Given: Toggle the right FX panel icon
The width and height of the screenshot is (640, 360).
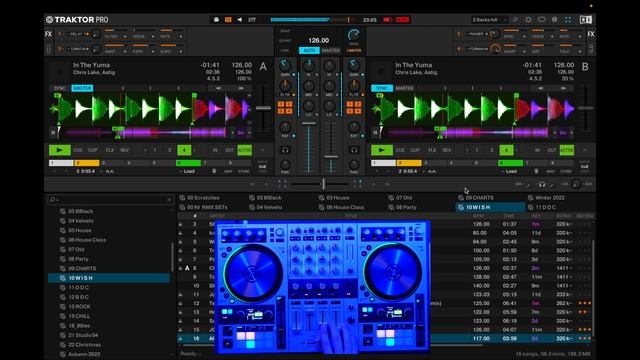Looking at the screenshot, I should 591,34.
